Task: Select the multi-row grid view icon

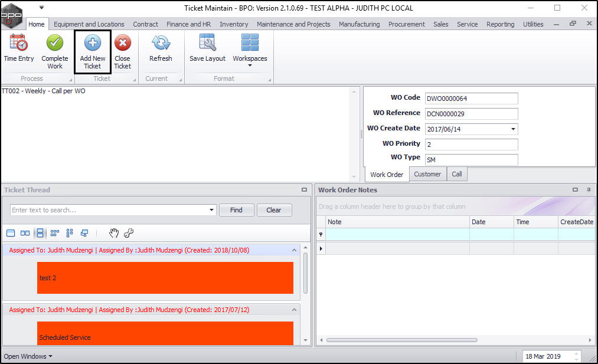Action: click(x=70, y=233)
